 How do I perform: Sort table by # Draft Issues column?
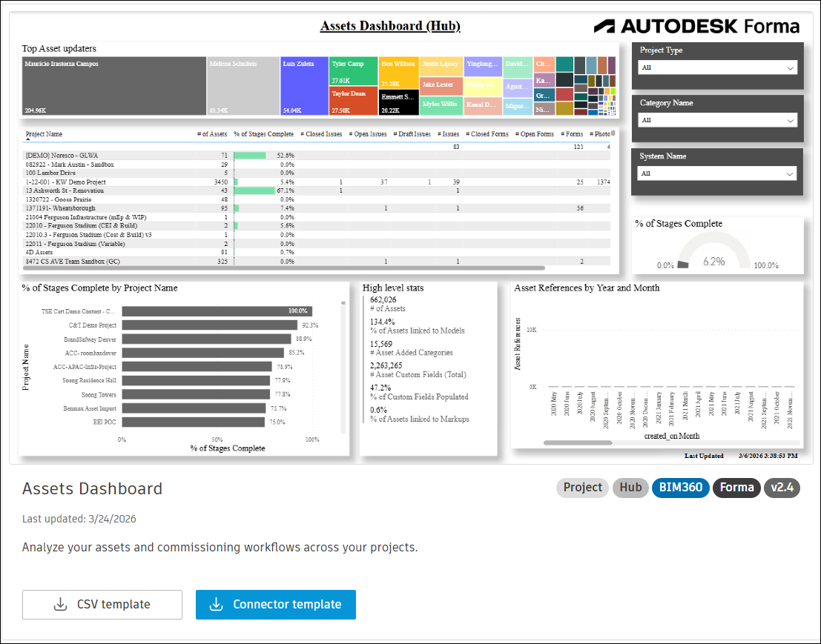point(412,134)
